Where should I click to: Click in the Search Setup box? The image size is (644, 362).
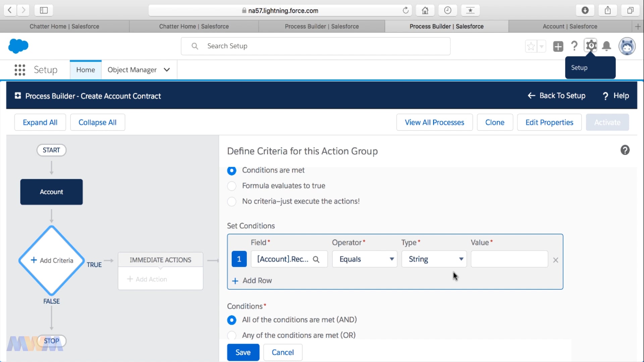[x=316, y=46]
